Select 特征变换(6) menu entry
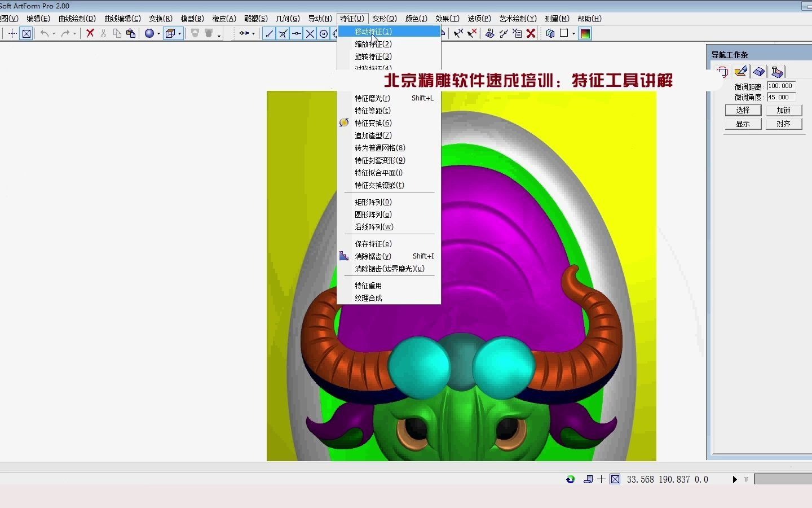The width and height of the screenshot is (812, 508). 389,123
